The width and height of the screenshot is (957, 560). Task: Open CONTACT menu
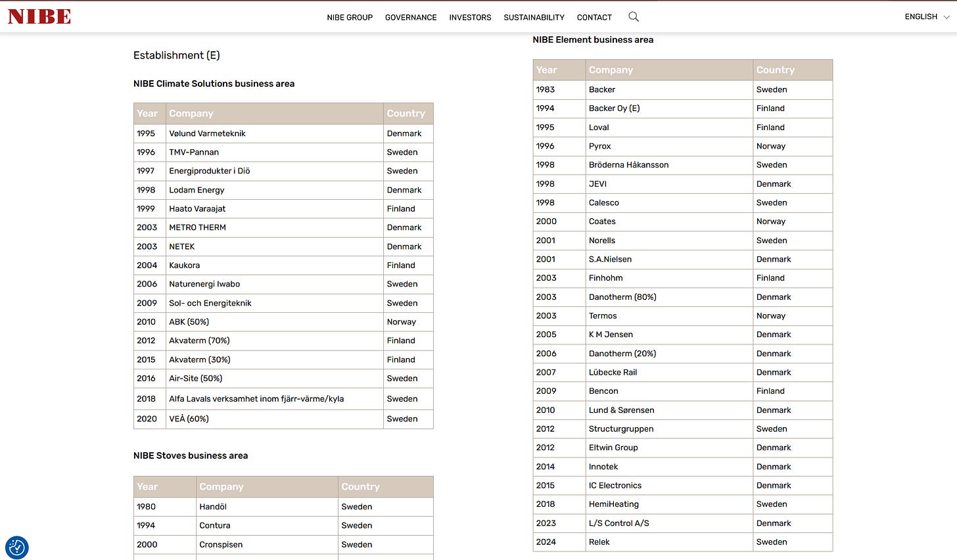point(594,17)
